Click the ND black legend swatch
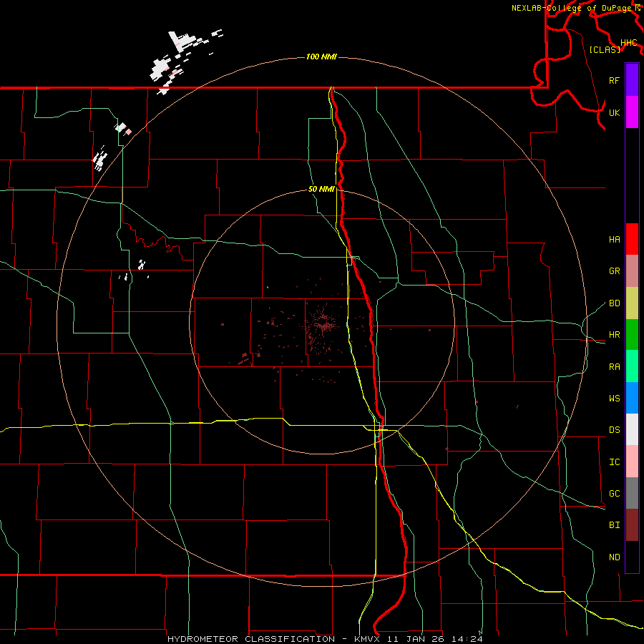644x644 pixels. tap(632, 557)
